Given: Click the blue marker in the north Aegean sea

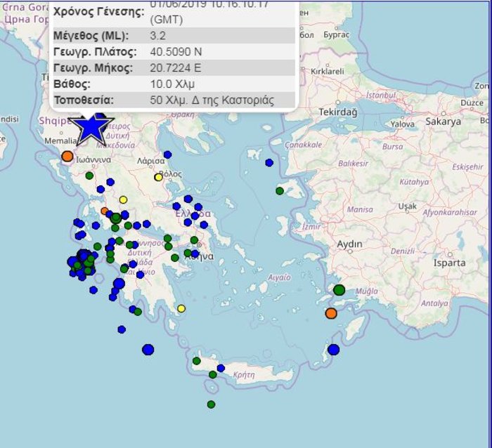Looking at the screenshot, I should click(x=269, y=163).
